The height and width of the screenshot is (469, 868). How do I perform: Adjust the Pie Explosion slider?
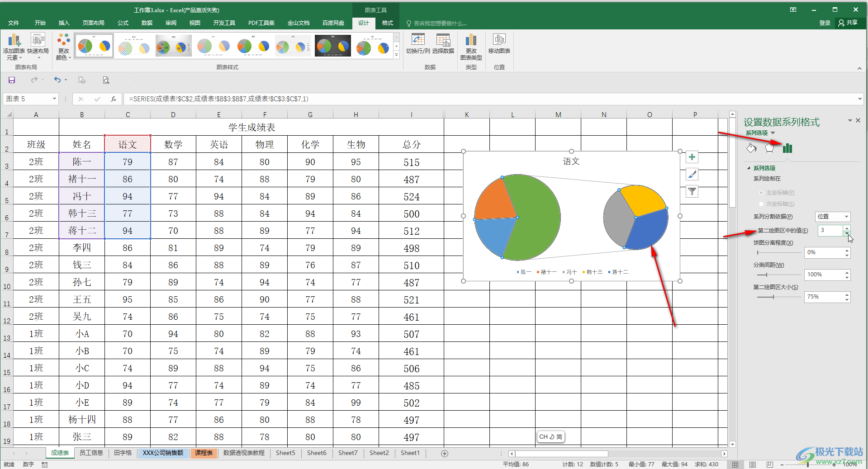[x=779, y=252]
